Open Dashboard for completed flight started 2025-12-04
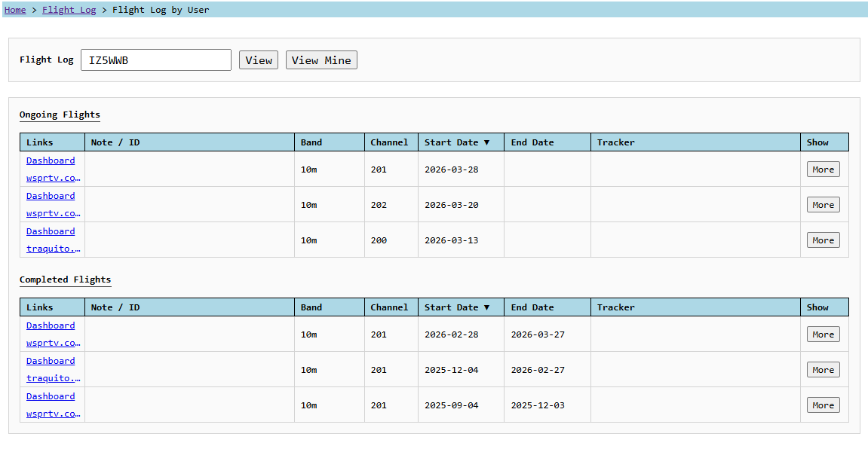 point(51,361)
